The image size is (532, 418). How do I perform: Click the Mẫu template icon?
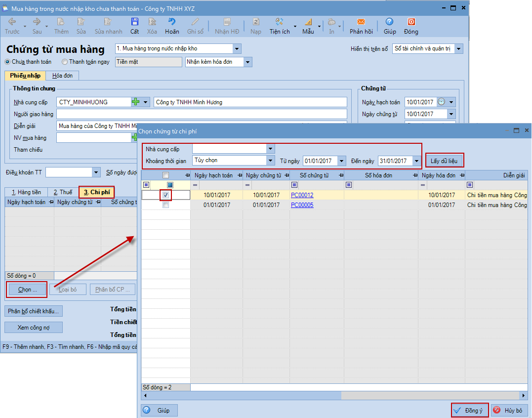(308, 22)
